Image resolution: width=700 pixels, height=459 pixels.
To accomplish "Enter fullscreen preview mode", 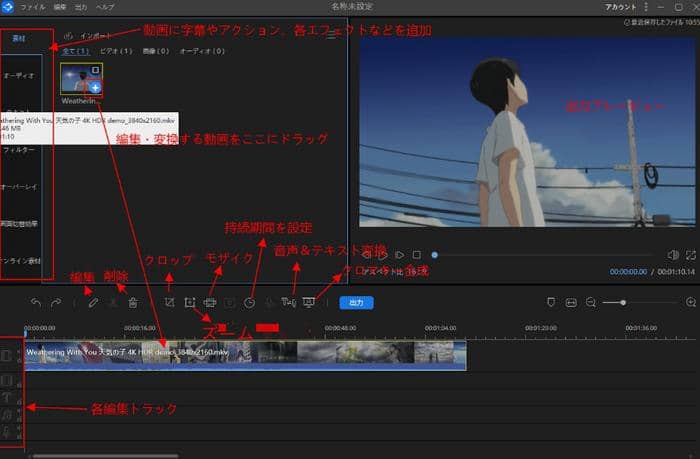I will [x=691, y=255].
